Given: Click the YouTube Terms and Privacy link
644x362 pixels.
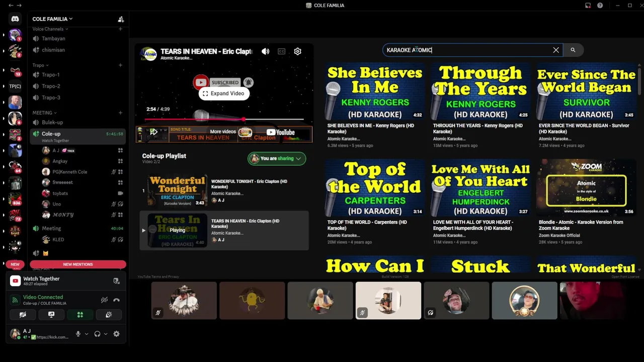Looking at the screenshot, I should coord(158,277).
